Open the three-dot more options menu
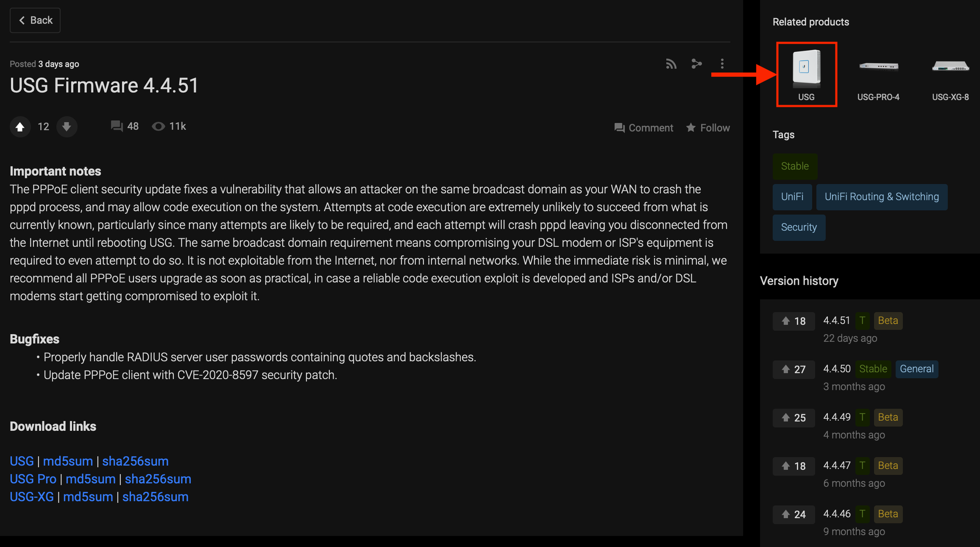980x547 pixels. pos(722,64)
